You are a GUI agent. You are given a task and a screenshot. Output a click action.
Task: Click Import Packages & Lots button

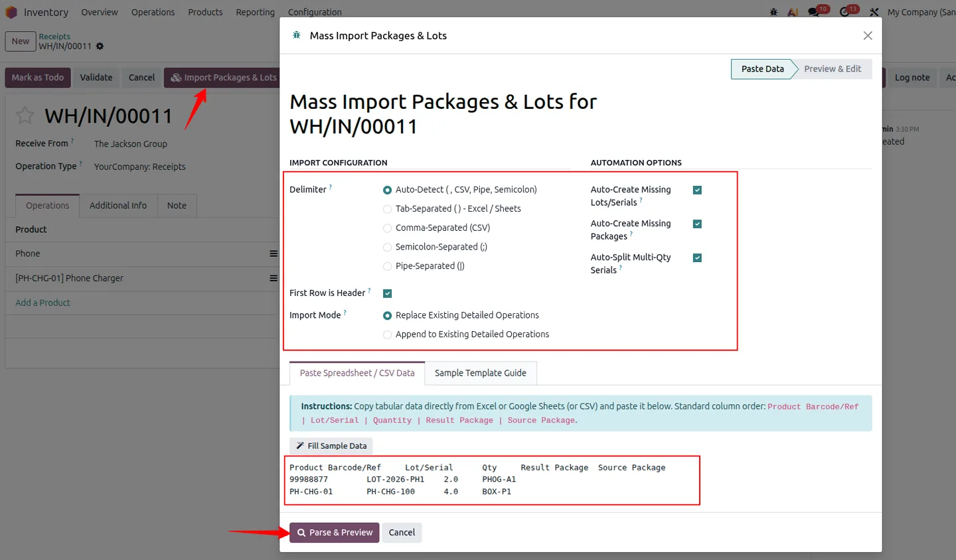tap(223, 78)
